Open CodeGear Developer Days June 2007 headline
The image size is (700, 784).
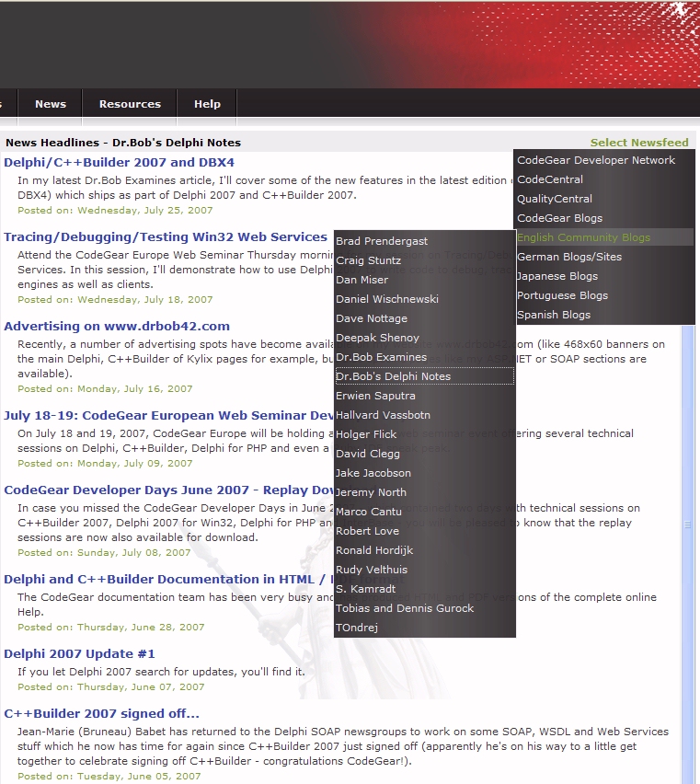coord(169,490)
